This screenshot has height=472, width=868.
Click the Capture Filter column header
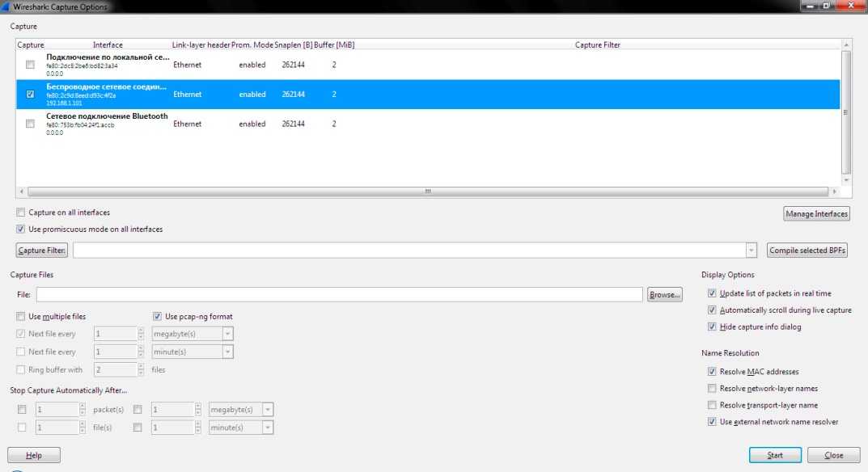click(x=597, y=45)
